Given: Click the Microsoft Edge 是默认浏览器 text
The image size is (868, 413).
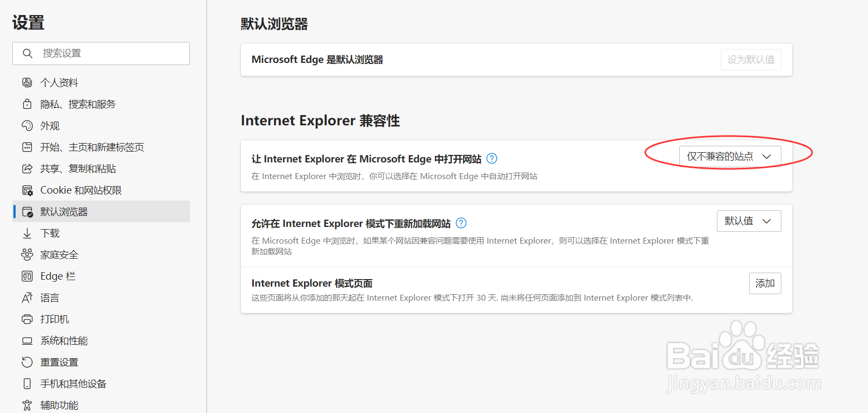Looking at the screenshot, I should [317, 60].
